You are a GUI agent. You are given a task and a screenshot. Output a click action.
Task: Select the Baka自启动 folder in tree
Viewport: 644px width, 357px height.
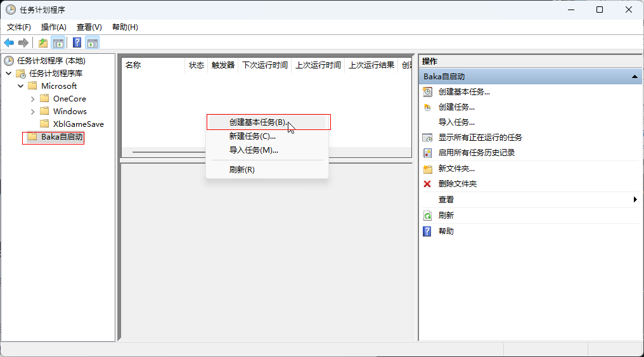[61, 137]
